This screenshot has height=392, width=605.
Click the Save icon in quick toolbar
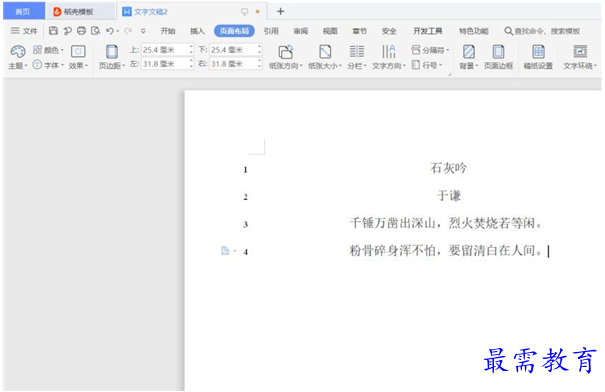[53, 31]
